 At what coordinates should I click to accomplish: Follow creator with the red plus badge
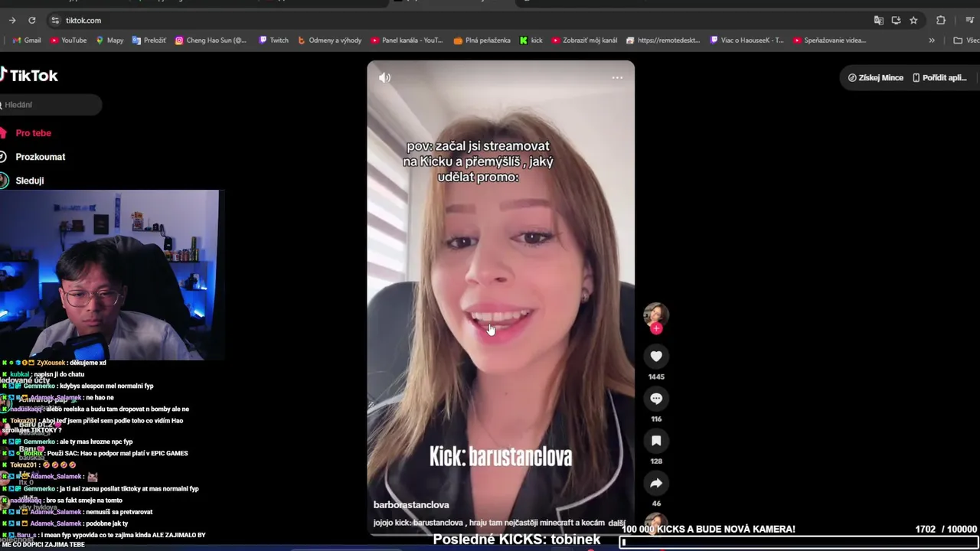pyautogui.click(x=656, y=328)
